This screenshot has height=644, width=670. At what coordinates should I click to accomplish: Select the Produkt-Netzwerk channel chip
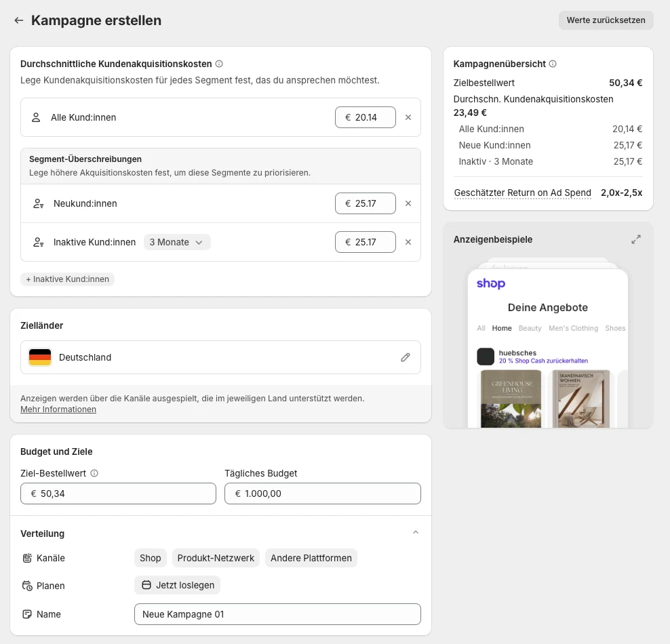tap(216, 558)
